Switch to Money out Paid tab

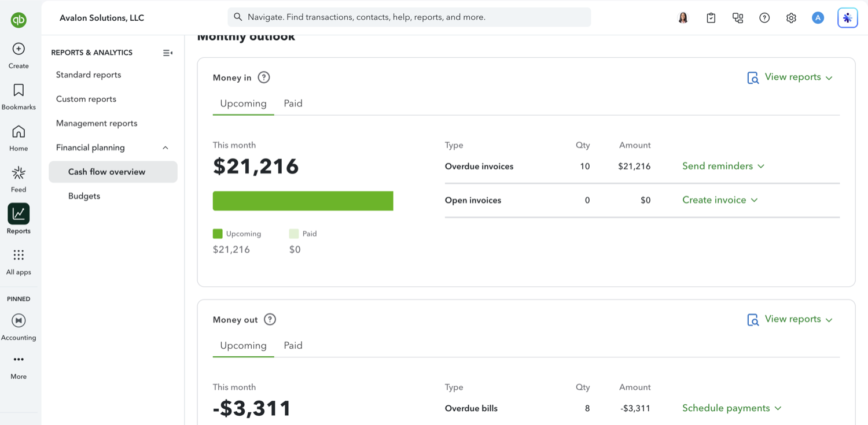[x=293, y=345]
